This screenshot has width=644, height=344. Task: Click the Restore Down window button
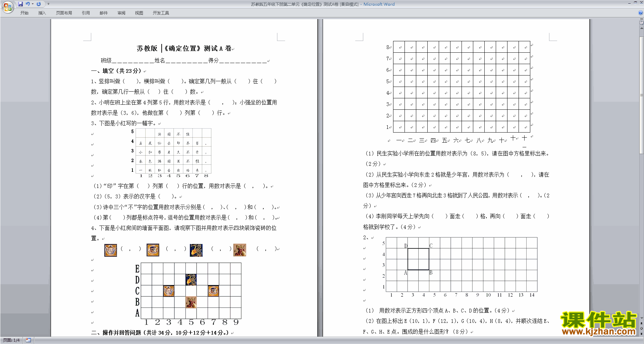(x=635, y=3)
